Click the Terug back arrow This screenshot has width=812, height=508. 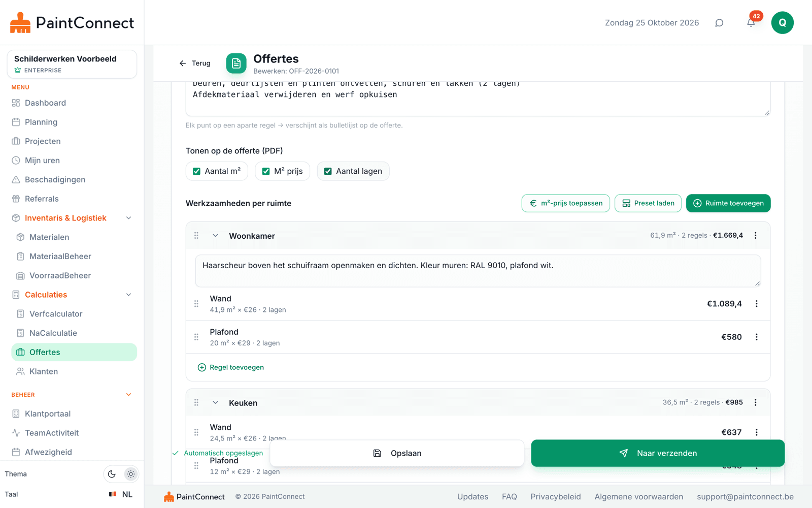[x=195, y=63]
